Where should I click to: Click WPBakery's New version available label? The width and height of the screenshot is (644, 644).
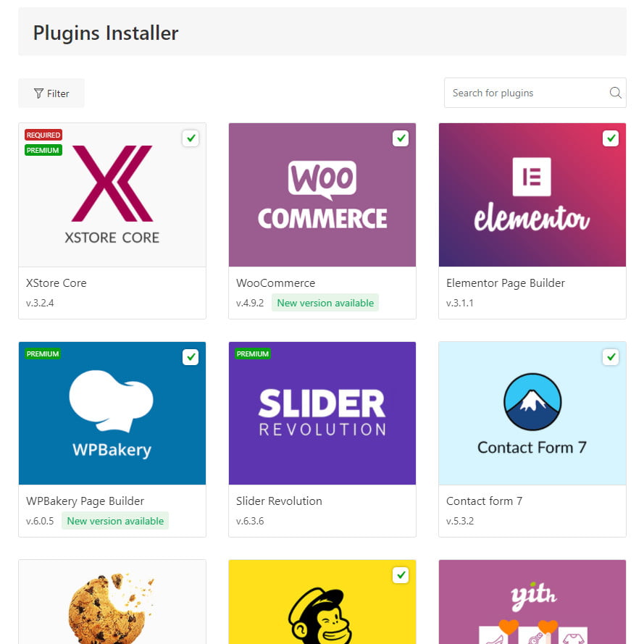tap(115, 521)
